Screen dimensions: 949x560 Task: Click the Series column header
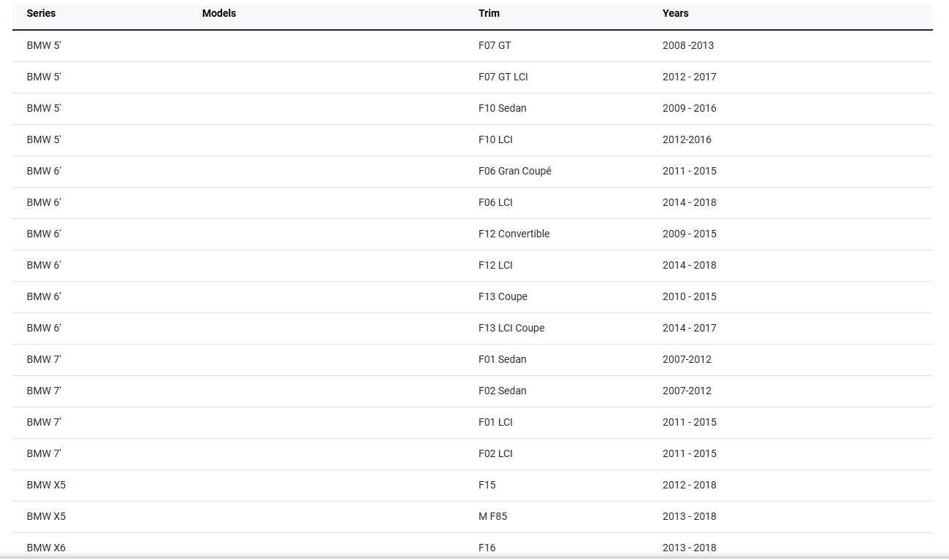pyautogui.click(x=41, y=13)
